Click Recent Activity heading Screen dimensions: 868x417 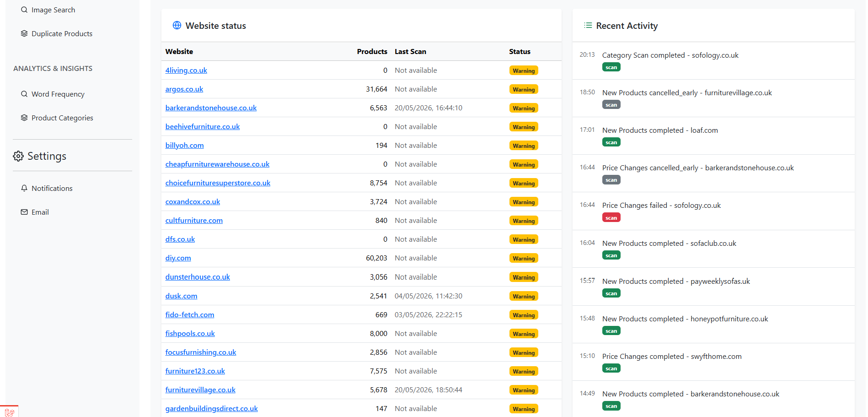[627, 26]
